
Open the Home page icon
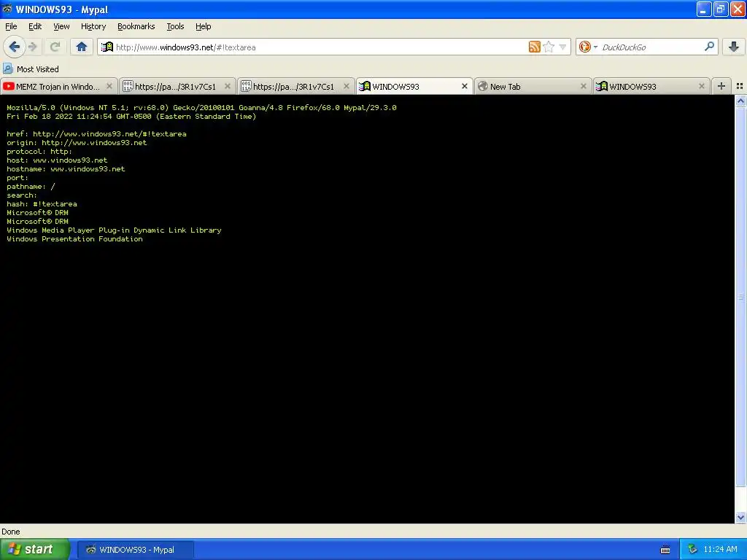(82, 47)
